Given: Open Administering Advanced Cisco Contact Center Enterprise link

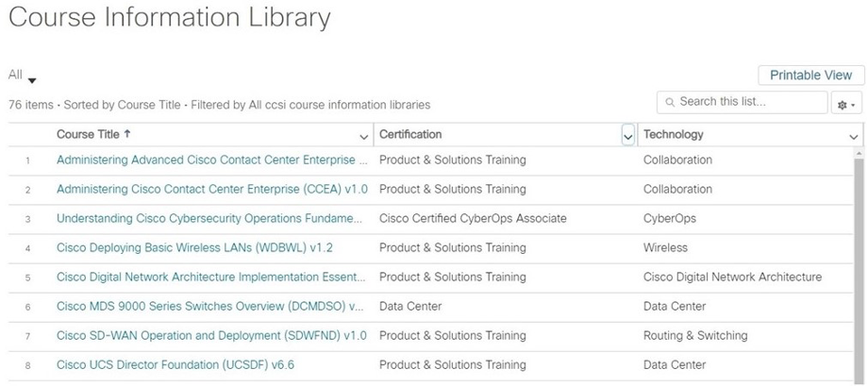Looking at the screenshot, I should 212,160.
